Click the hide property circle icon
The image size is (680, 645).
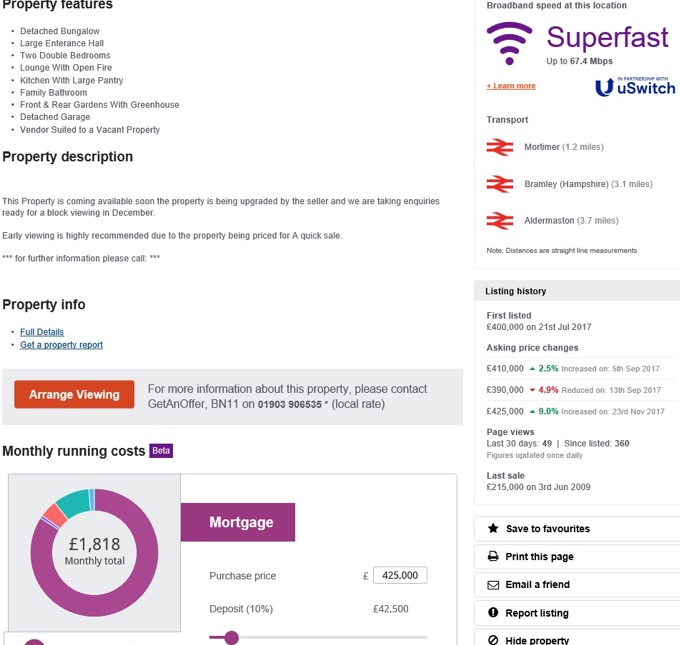(493, 639)
